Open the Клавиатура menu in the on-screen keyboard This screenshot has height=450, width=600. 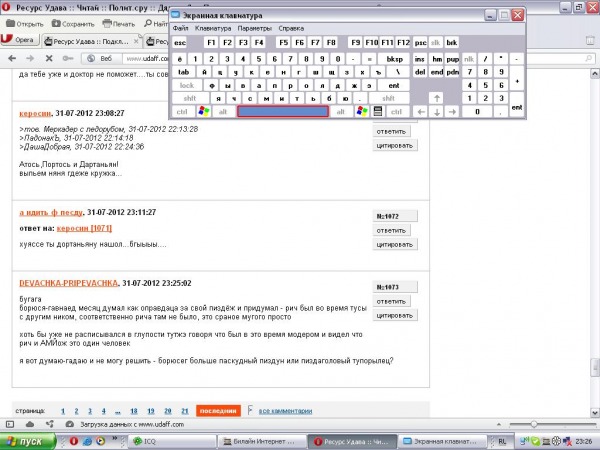tap(213, 28)
